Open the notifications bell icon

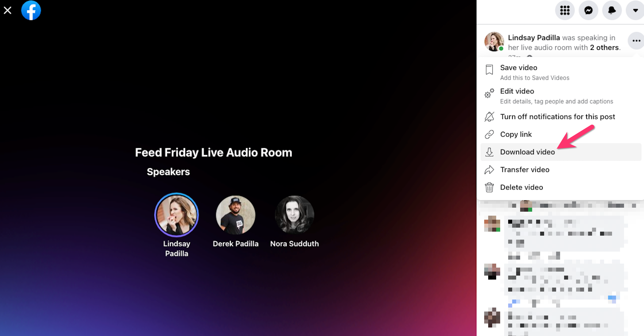tap(612, 10)
